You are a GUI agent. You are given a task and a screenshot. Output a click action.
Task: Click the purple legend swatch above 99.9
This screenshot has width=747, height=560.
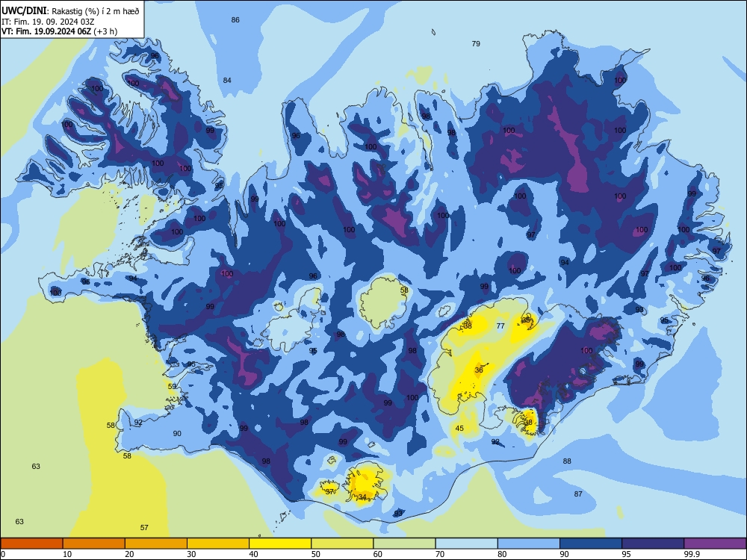715,544
